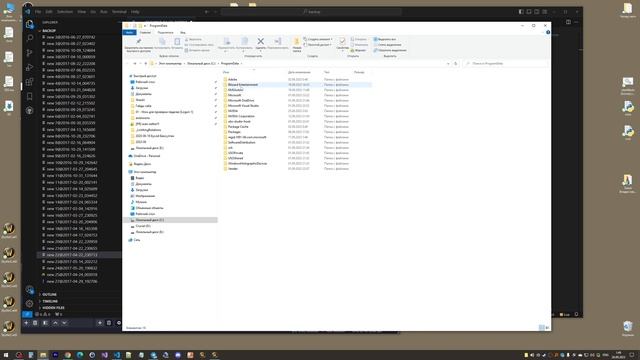Screen dimensions: 640x360
Task: Open File Explorer from the taskbar
Action: (43, 355)
